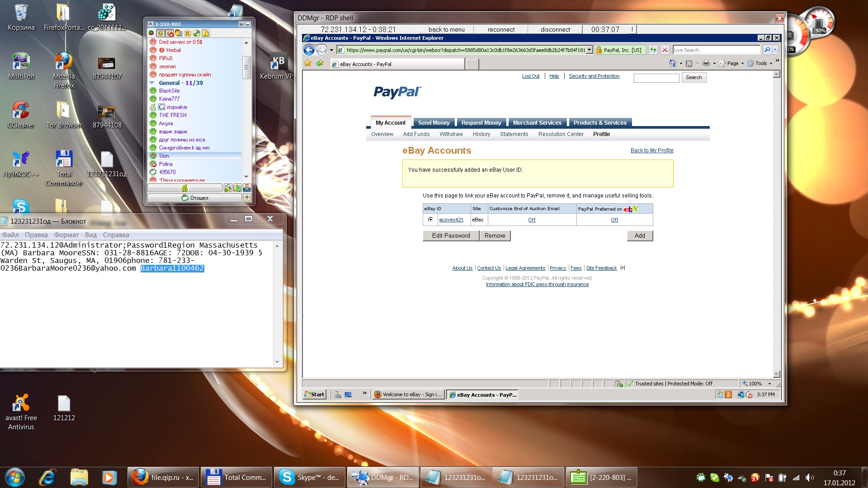Toggle the privacy eye icon in QIP
This screenshot has height=488, width=868.
pyautogui.click(x=247, y=198)
